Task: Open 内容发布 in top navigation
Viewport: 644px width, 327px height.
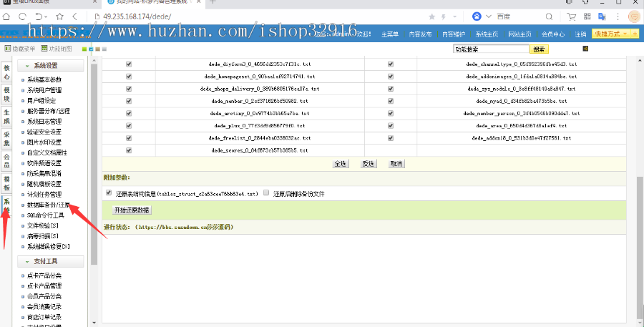Action: coord(420,34)
